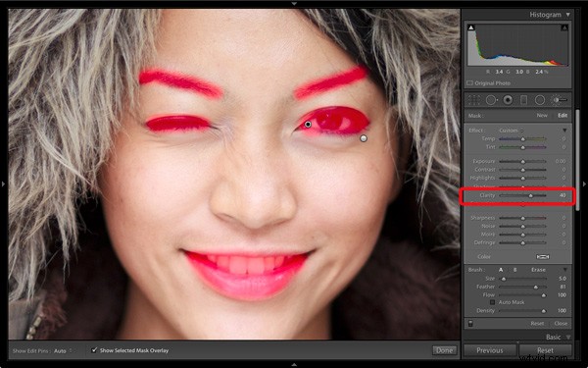Click the Clarity value 40

pos(563,195)
